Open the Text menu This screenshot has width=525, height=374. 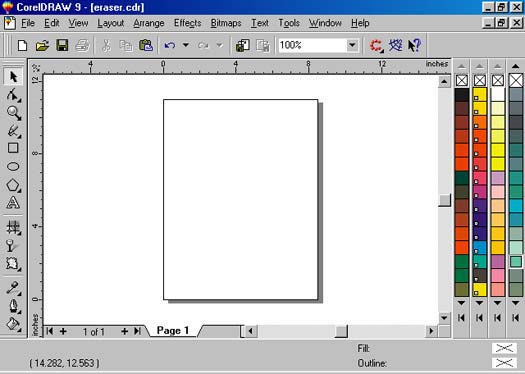pyautogui.click(x=260, y=23)
